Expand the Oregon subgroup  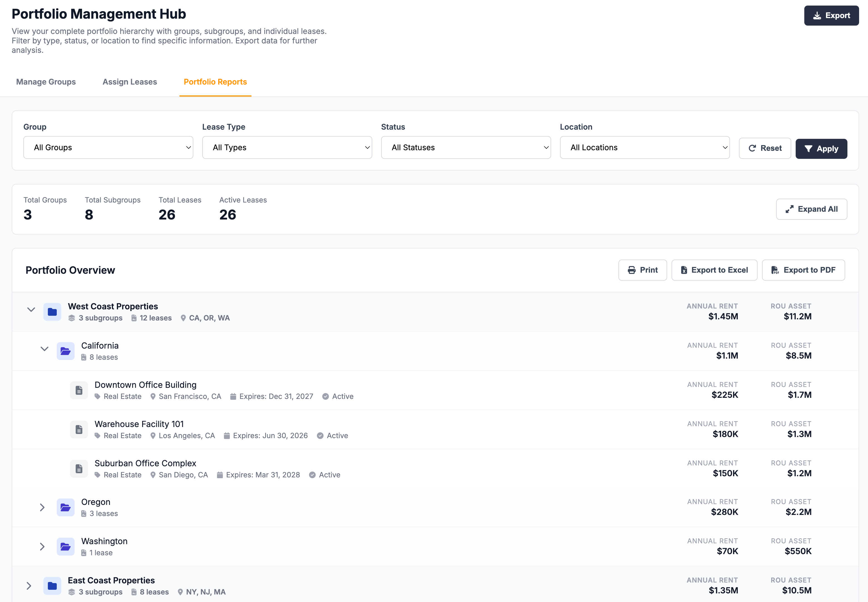(x=42, y=507)
